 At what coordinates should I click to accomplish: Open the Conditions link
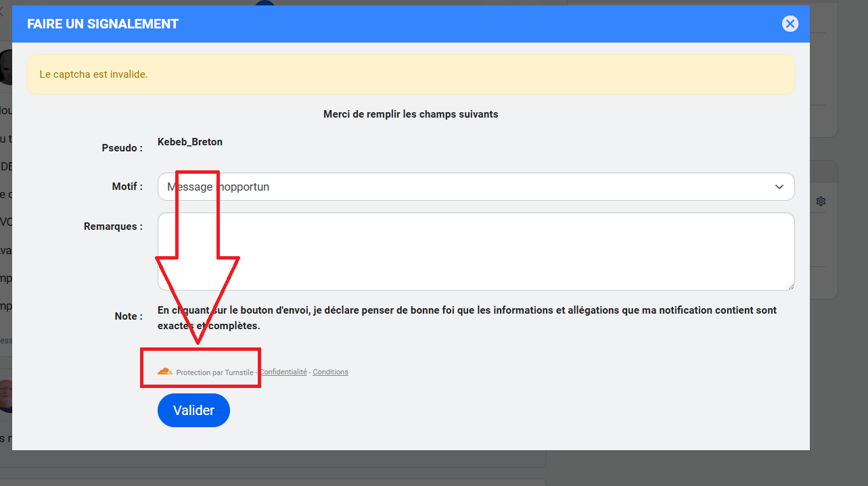[x=330, y=372]
